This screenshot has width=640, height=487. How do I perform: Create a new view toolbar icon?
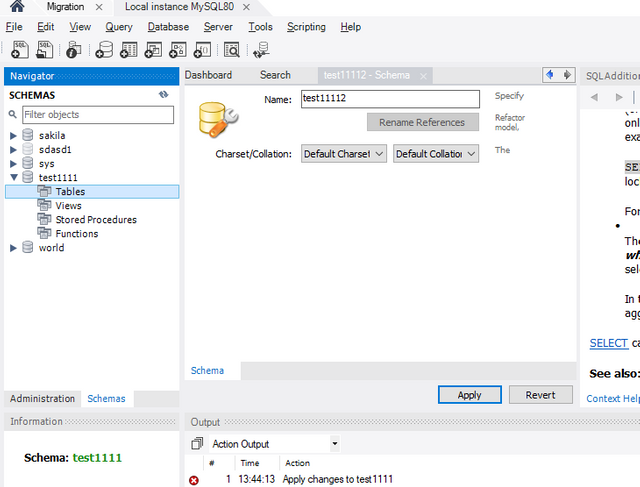(x=153, y=50)
